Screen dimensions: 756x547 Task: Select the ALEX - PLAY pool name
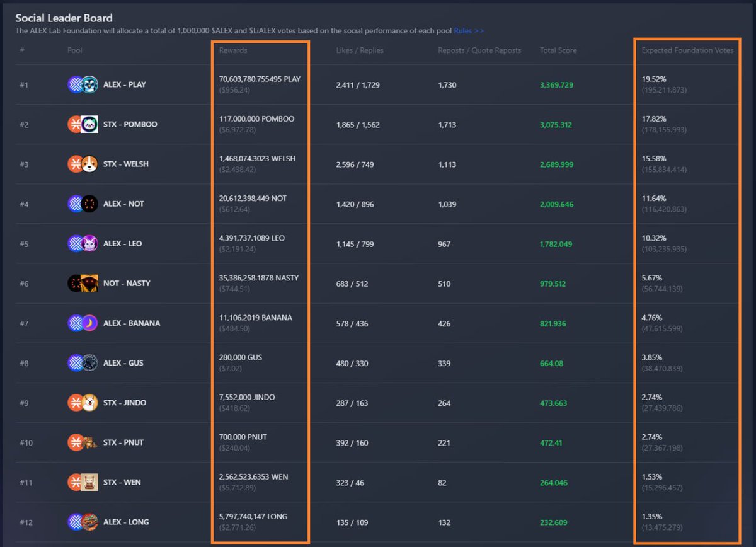pos(125,84)
